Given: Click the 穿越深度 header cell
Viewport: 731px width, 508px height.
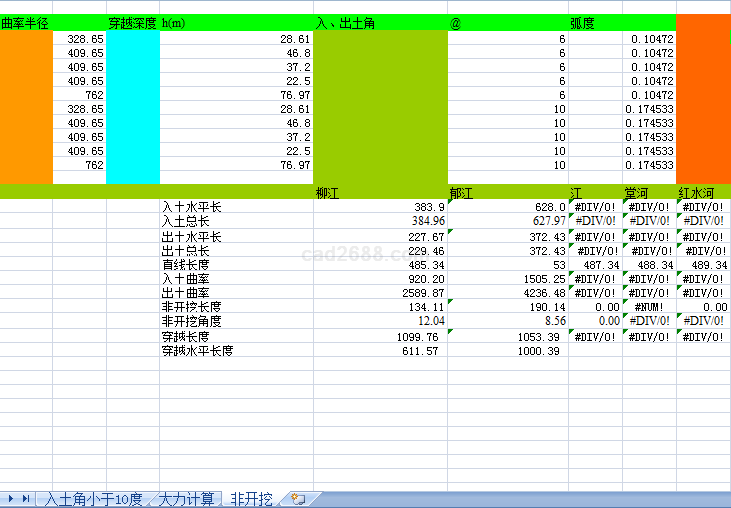Looking at the screenshot, I should 132,23.
